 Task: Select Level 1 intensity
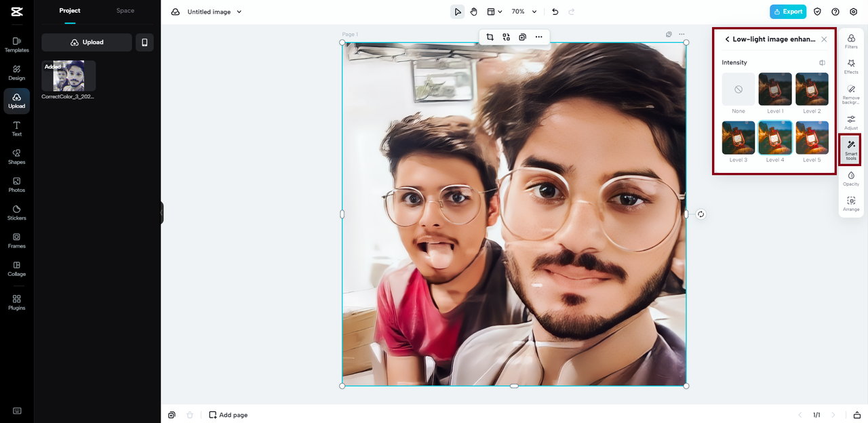click(775, 89)
